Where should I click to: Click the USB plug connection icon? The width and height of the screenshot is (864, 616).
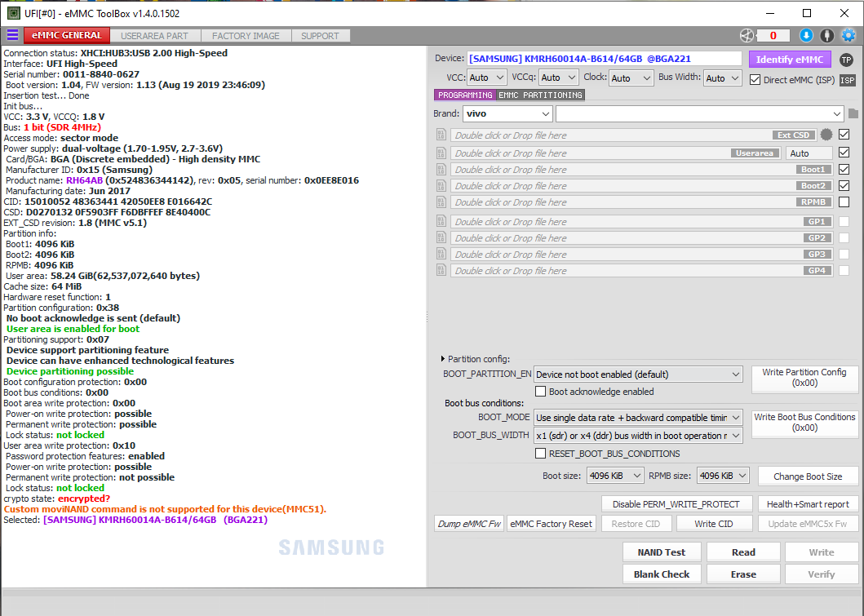coord(827,36)
